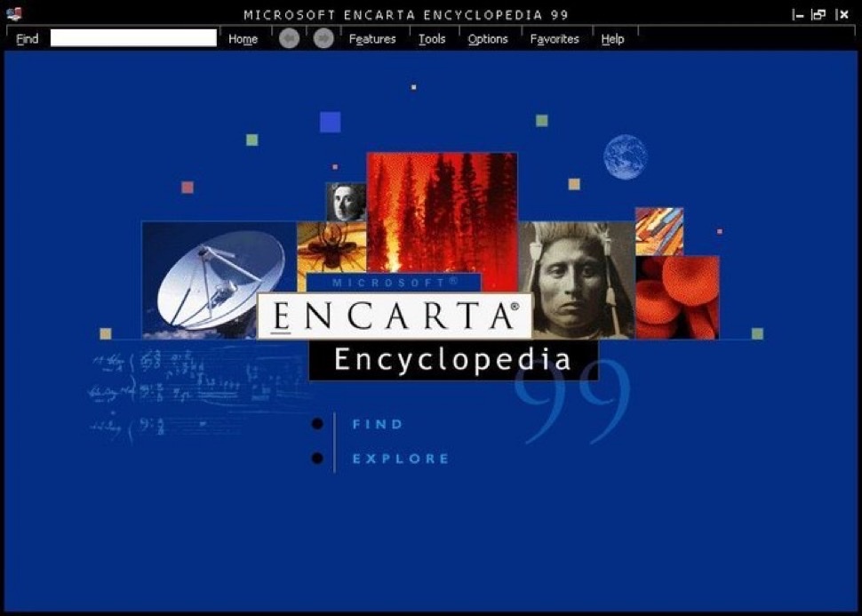Click the Encarta Encyclopedia logo banner
Screen dimensions: 862x616
coord(395,316)
